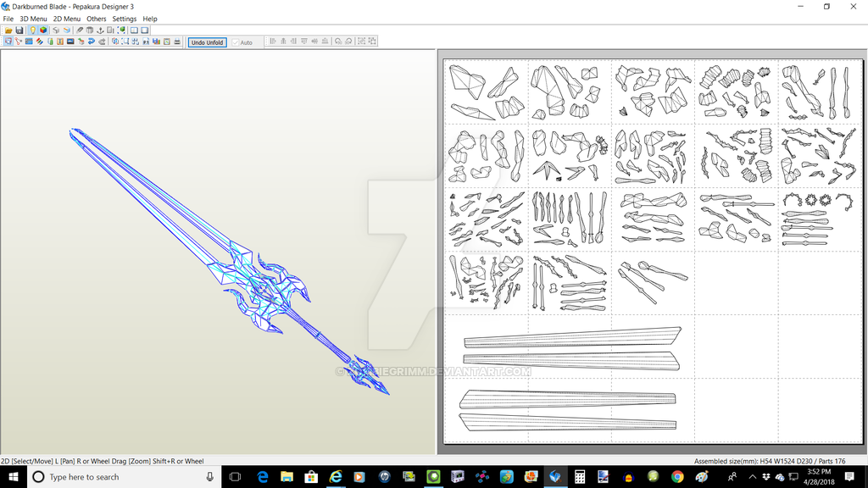Click the single-pane window layout icon
This screenshot has height=488, width=868.
click(144, 30)
